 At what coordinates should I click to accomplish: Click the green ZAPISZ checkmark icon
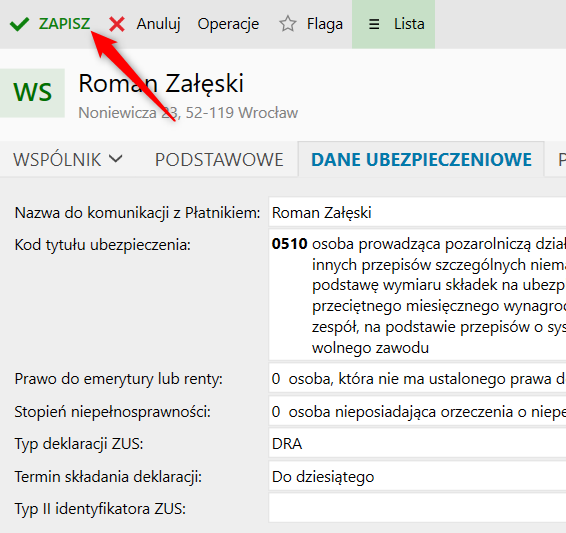point(19,24)
